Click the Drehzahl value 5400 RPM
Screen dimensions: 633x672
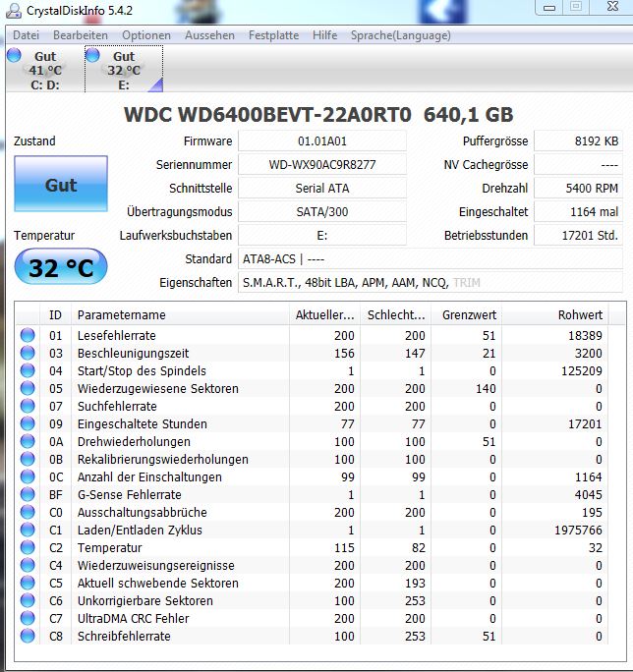(578, 189)
